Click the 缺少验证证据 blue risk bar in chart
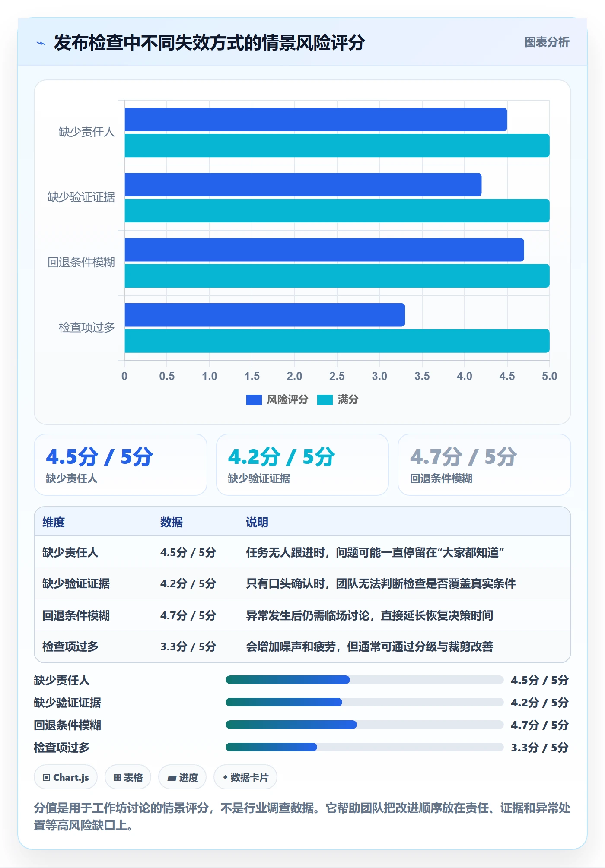The image size is (605, 868). (x=303, y=185)
